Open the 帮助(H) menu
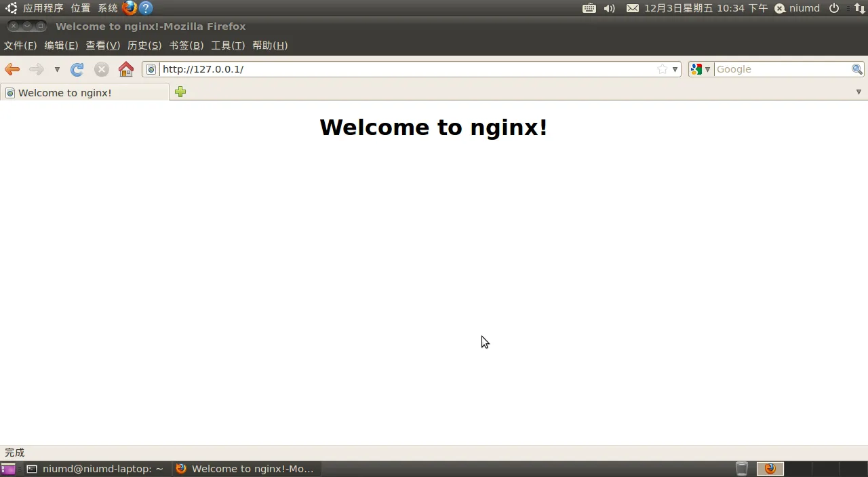Image resolution: width=868 pixels, height=477 pixels. (270, 45)
